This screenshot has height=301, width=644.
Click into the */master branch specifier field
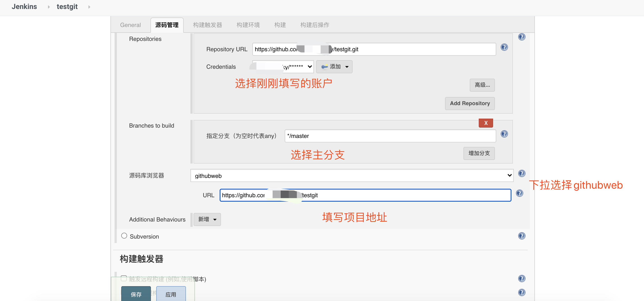coord(390,136)
